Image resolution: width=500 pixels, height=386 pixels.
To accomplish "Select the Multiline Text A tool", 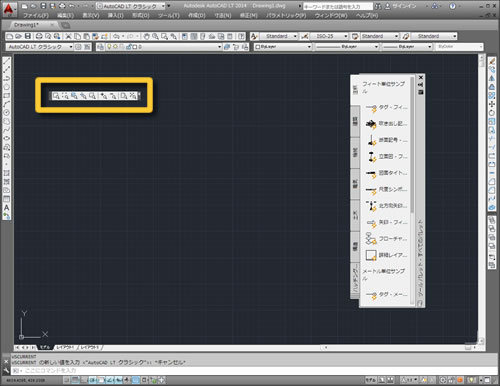I will [6, 208].
